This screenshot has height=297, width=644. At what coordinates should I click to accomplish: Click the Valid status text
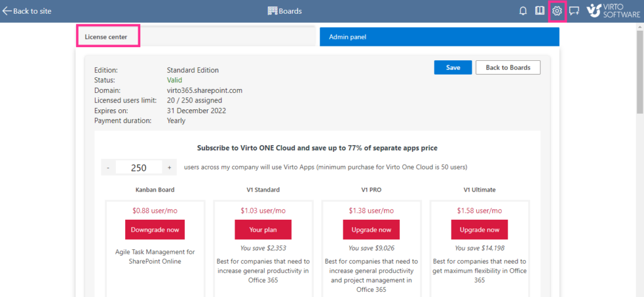pos(175,80)
